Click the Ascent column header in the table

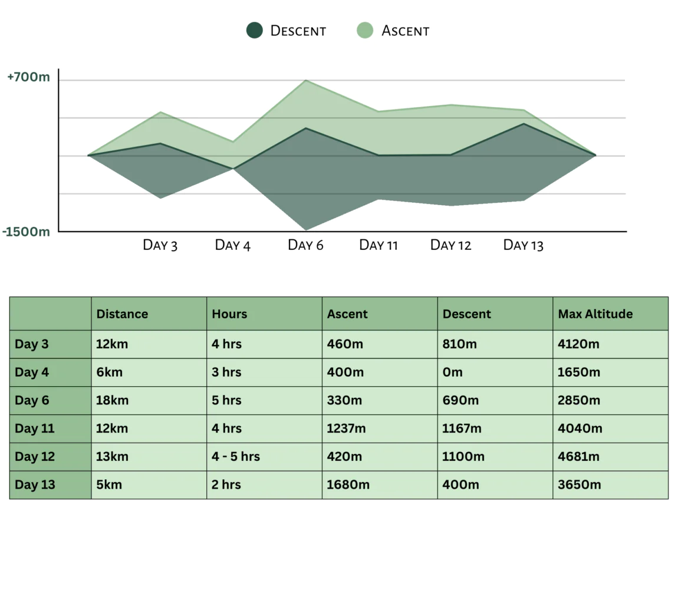point(380,314)
